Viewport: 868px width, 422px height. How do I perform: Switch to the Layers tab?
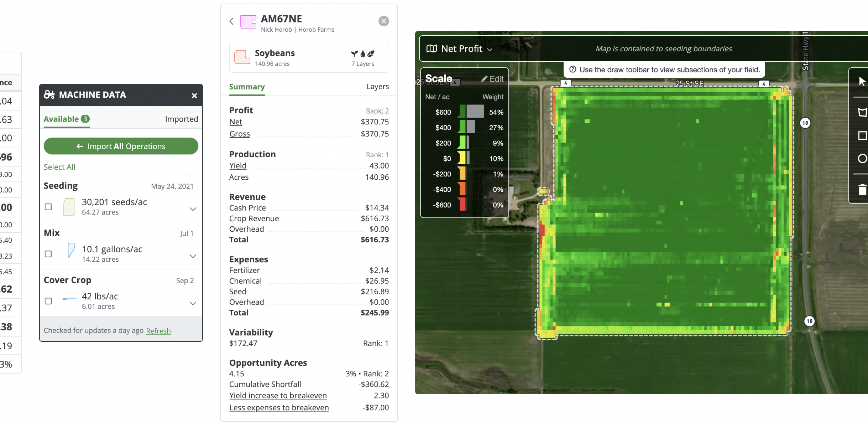point(377,87)
